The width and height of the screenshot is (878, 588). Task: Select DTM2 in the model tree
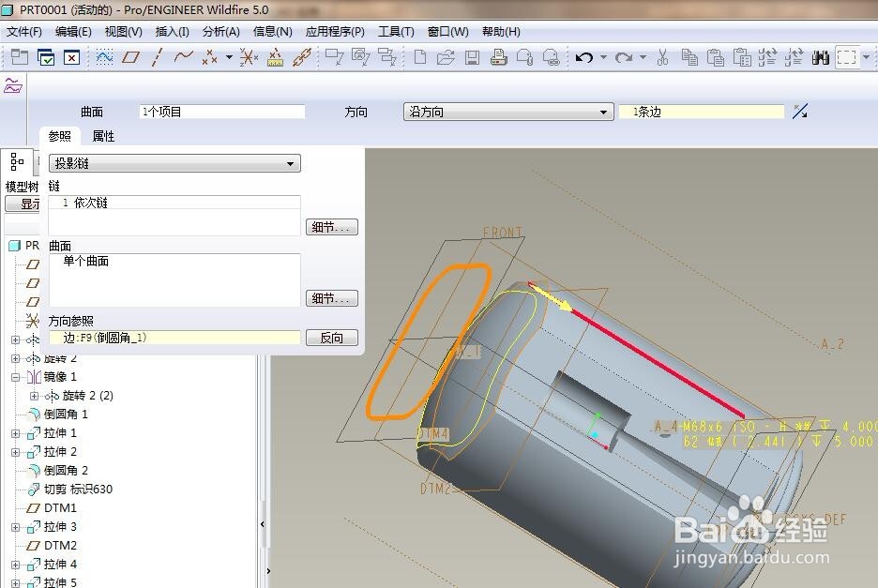60,546
